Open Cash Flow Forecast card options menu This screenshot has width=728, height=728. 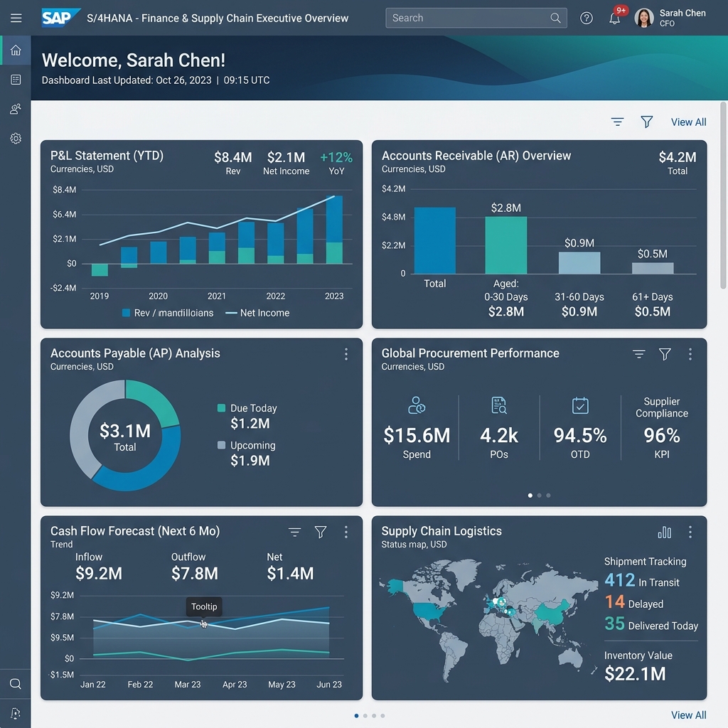point(346,532)
